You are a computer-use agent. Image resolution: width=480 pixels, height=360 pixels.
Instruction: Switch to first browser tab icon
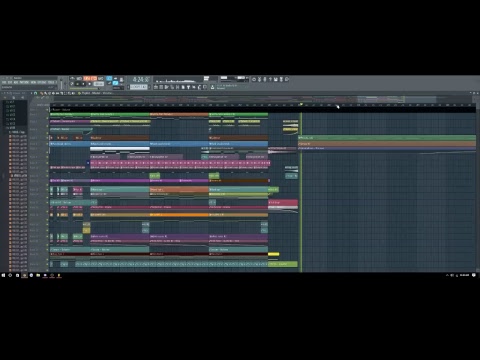pyautogui.click(x=5, y=97)
